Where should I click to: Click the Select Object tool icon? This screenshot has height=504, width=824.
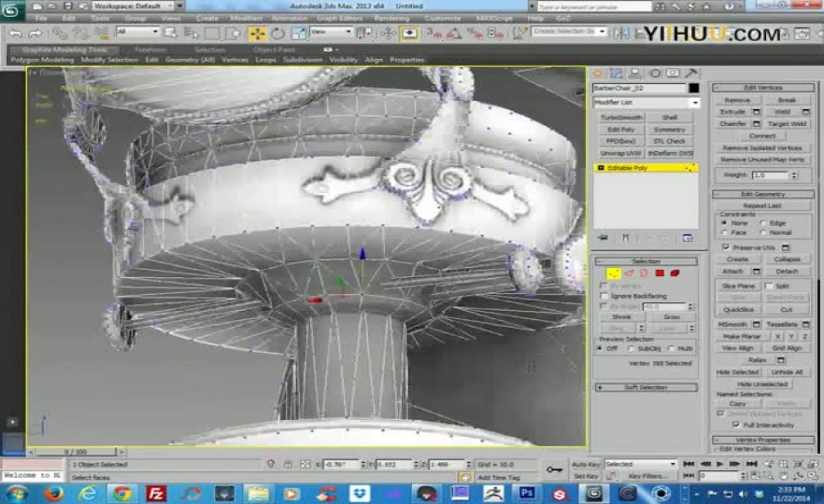[171, 33]
